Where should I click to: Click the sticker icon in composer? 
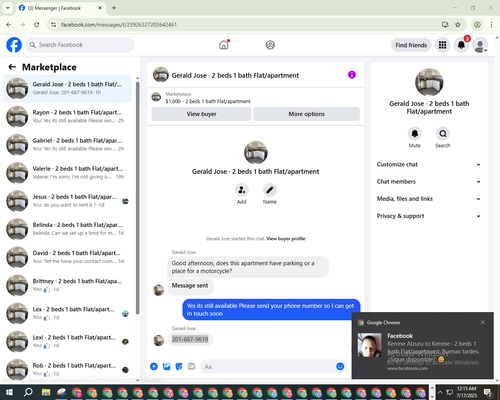179,366
